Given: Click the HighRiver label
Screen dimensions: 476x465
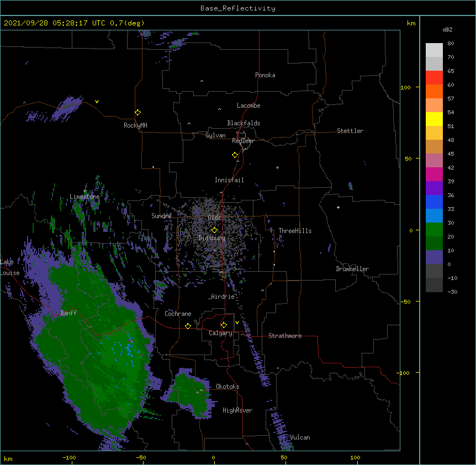Looking at the screenshot, I should coord(237,410).
